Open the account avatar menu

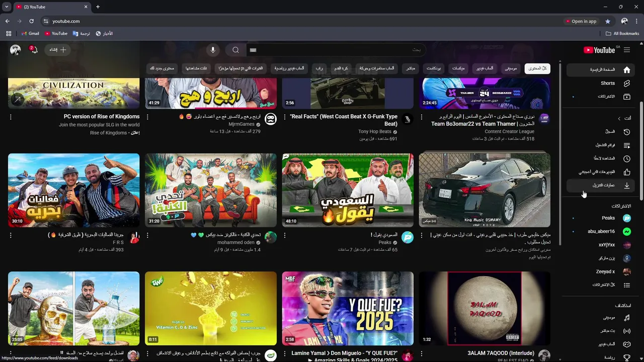click(16, 50)
